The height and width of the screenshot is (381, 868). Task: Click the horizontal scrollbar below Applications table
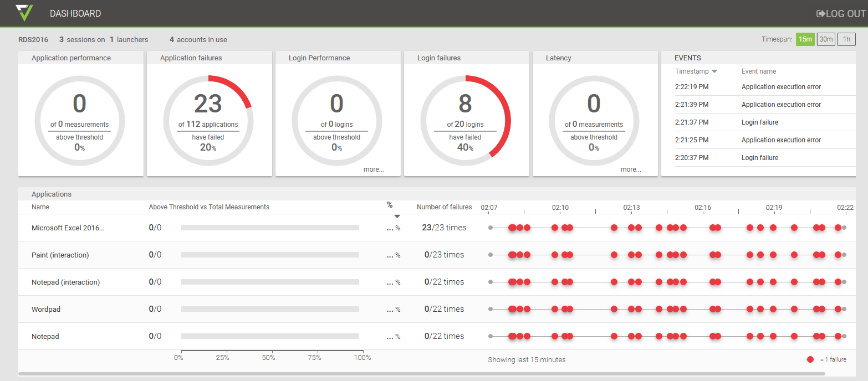[x=422, y=374]
